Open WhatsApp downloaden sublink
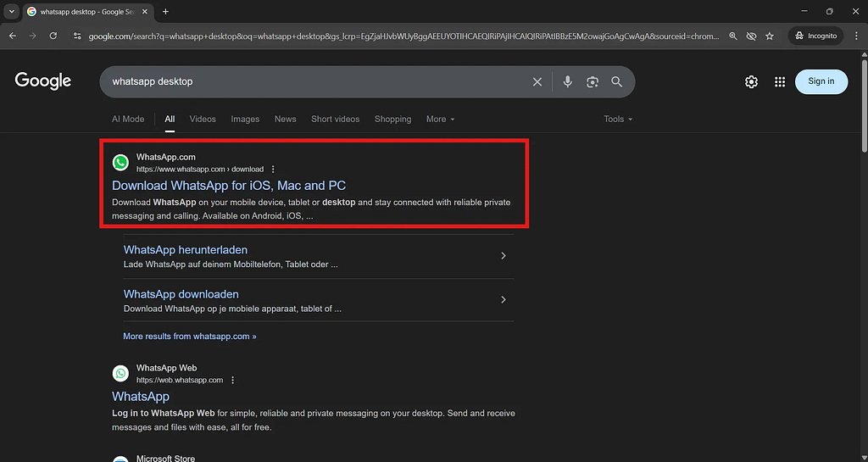Image resolution: width=868 pixels, height=462 pixels. pos(181,294)
